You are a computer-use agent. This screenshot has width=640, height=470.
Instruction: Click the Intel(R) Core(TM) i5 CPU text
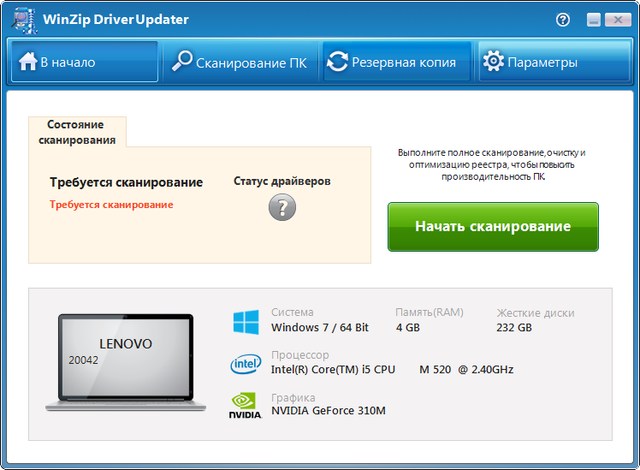(333, 369)
